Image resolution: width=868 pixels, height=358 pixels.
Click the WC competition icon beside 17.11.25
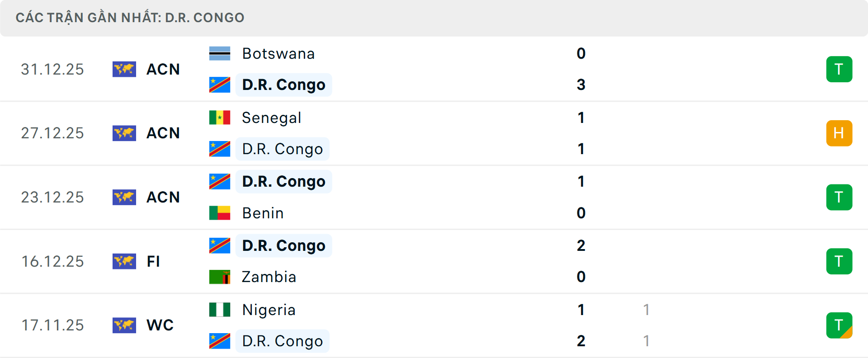coord(124,325)
